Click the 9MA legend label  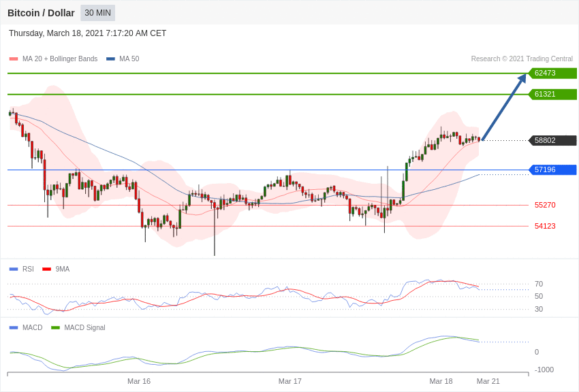point(63,269)
